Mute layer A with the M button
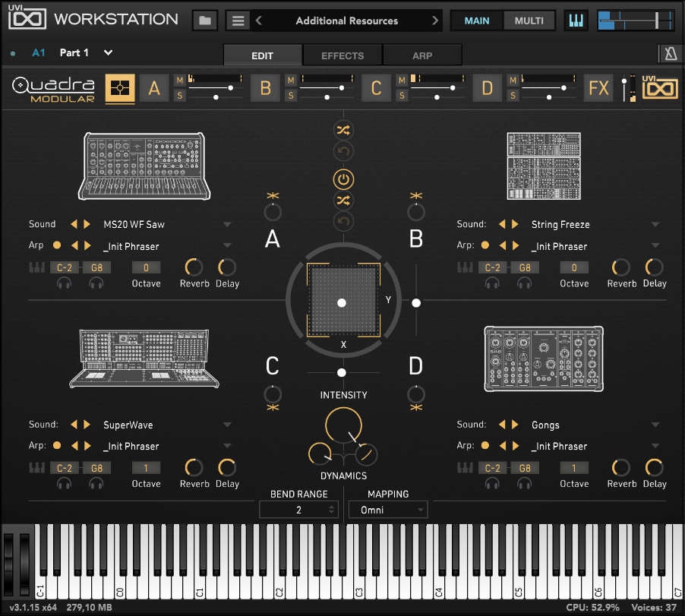Image resolution: width=685 pixels, height=616 pixels. click(x=179, y=81)
